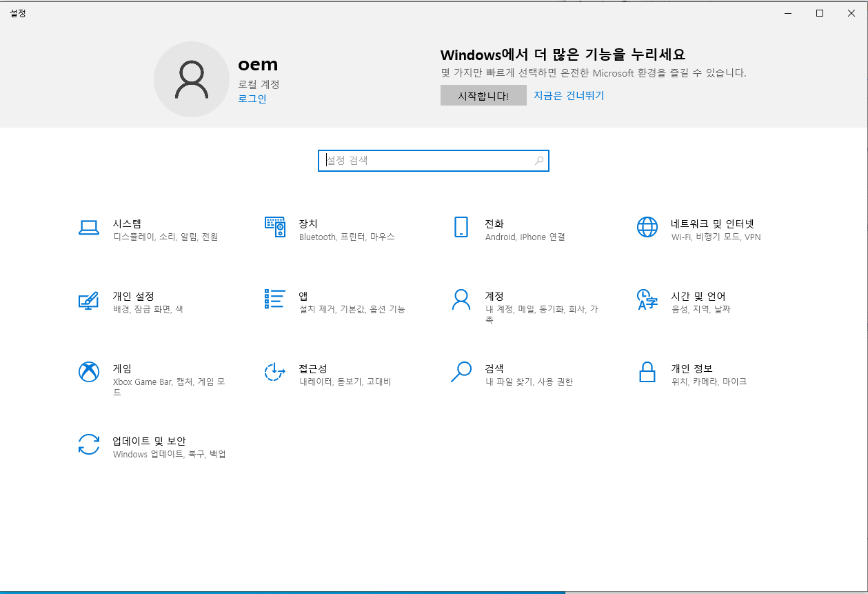The image size is (868, 594).
Task: Click the 디스플레이, 소리, 알림, 전원 description
Action: [165, 237]
